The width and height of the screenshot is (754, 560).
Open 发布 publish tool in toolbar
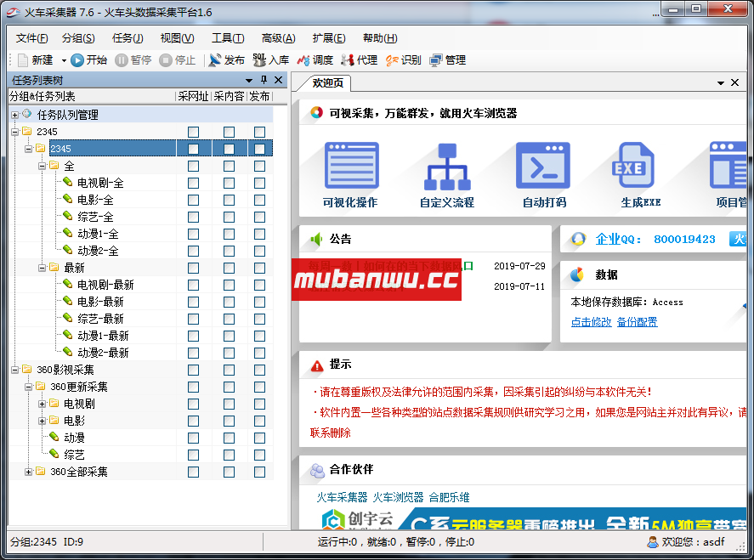(x=214, y=60)
